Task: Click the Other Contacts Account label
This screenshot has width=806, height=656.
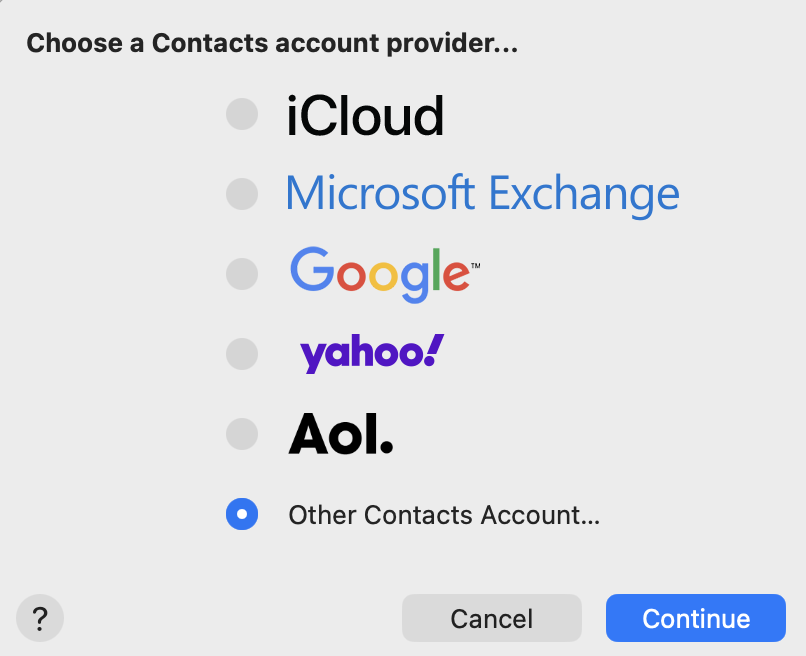Action: pyautogui.click(x=444, y=515)
